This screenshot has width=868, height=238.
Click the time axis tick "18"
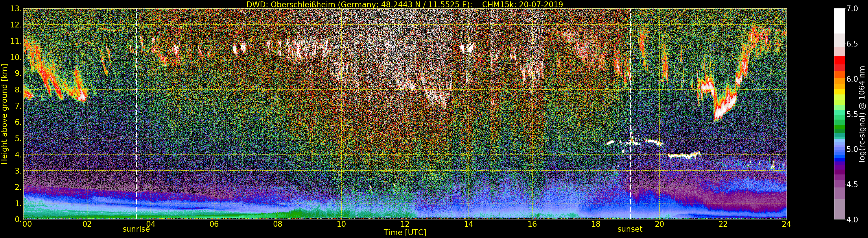coord(596,224)
